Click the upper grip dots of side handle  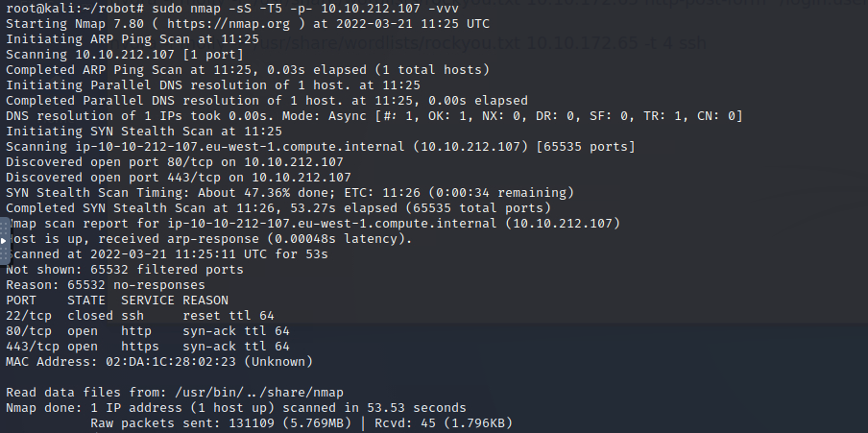[x=5, y=227]
